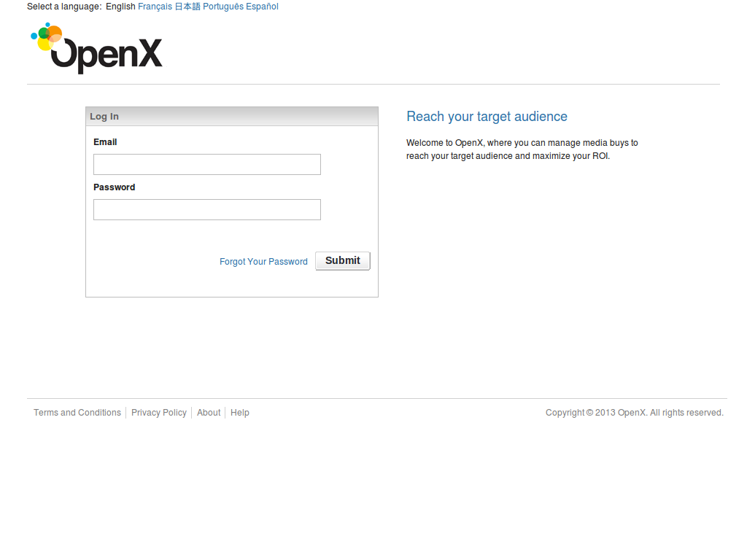Switch language to Français
The height and width of the screenshot is (560, 747).
155,7
